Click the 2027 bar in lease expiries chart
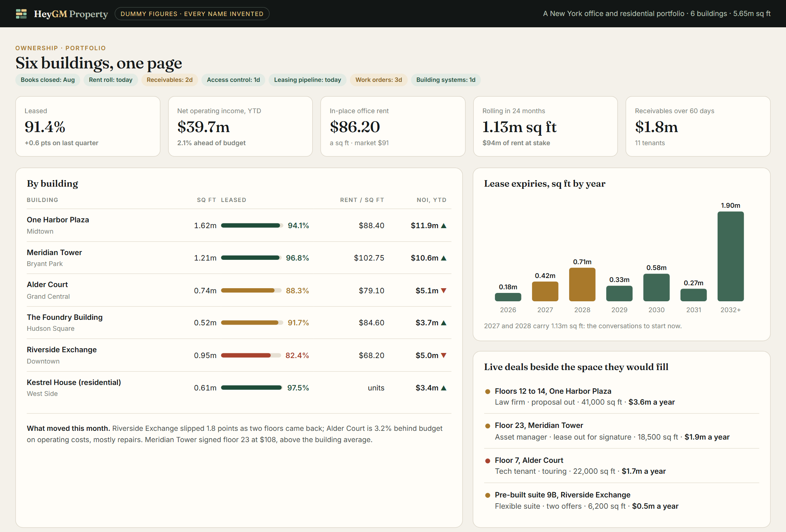The image size is (786, 532). (545, 291)
